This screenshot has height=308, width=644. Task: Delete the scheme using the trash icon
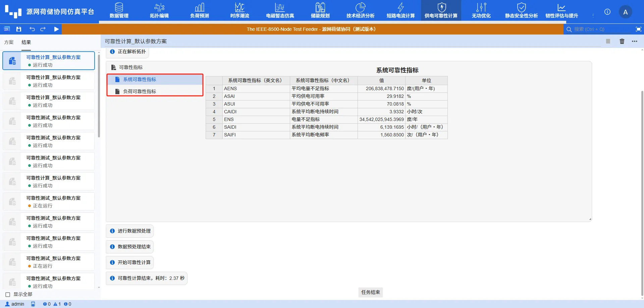pyautogui.click(x=622, y=41)
